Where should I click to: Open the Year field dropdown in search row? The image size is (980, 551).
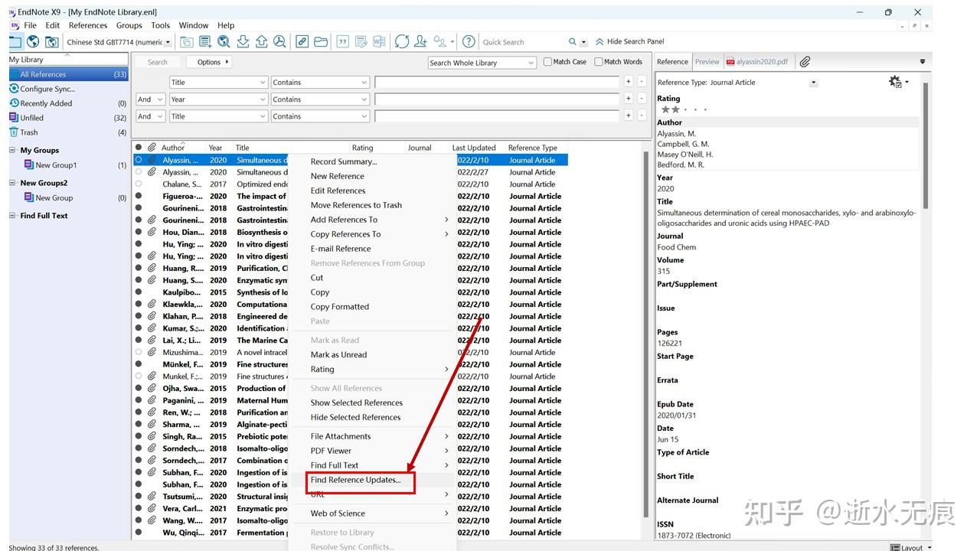[217, 99]
